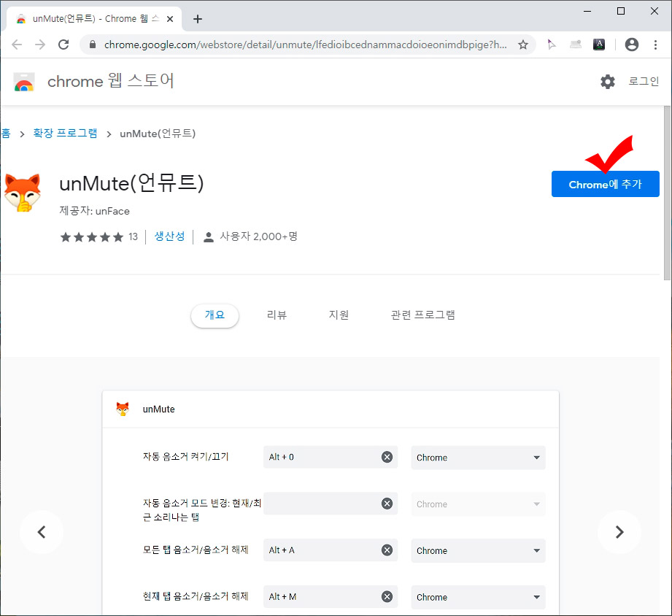The height and width of the screenshot is (616, 672).
Task: Click the unMute(언뮤트) extension title
Action: click(131, 183)
